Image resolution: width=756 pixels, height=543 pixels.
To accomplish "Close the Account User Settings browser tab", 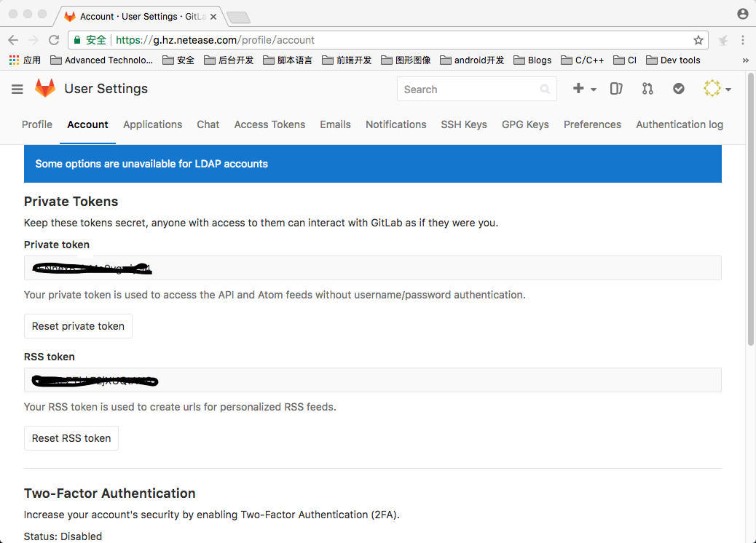I will 213,17.
